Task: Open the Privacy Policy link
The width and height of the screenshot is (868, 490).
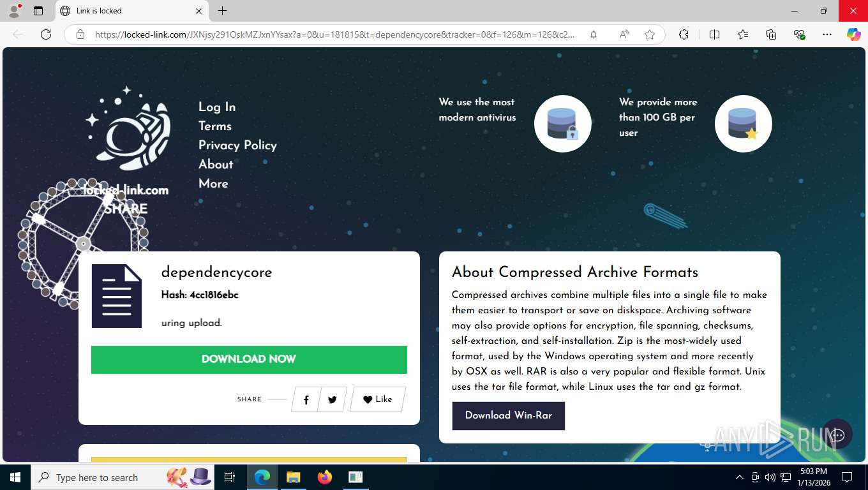Action: pos(237,145)
